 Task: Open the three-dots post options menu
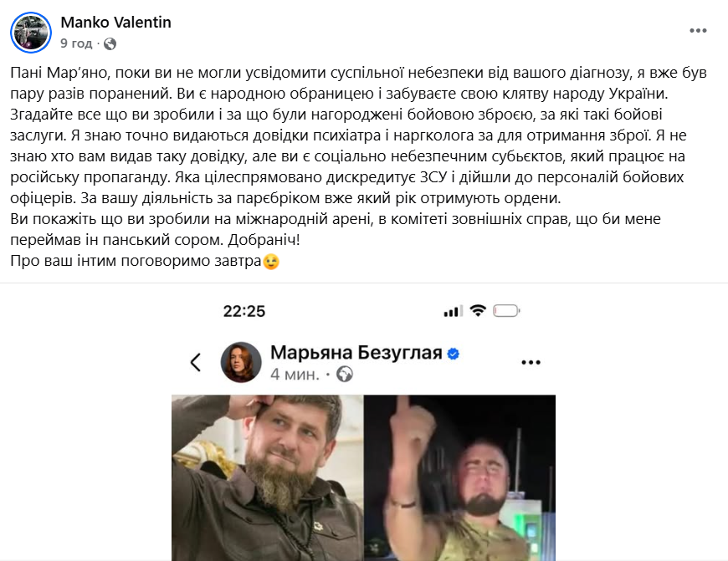tap(698, 31)
